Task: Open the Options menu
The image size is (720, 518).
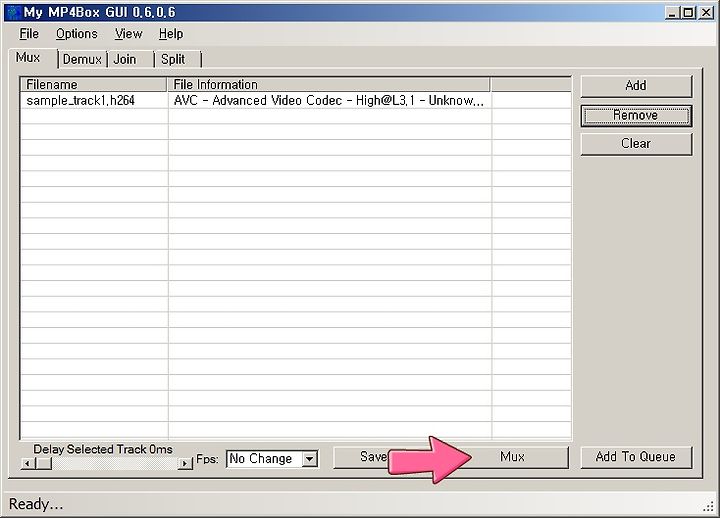Action: [77, 34]
